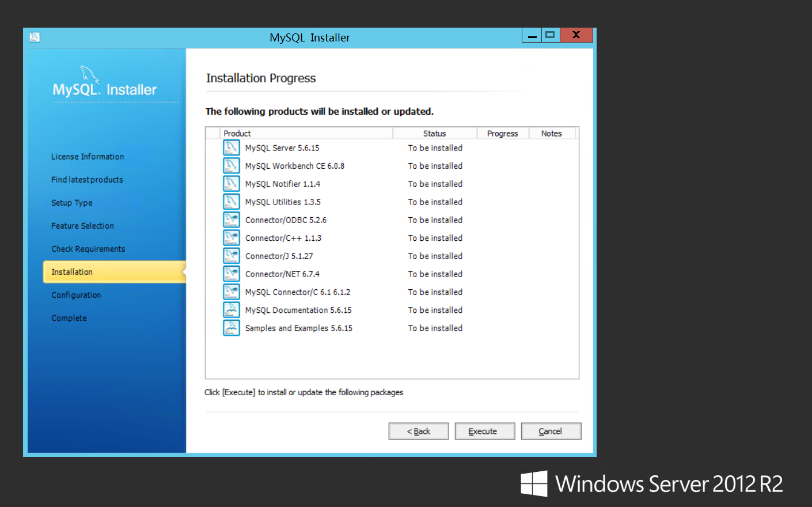Click Execute to start installation
Screen dimensions: 812x507
click(x=485, y=431)
